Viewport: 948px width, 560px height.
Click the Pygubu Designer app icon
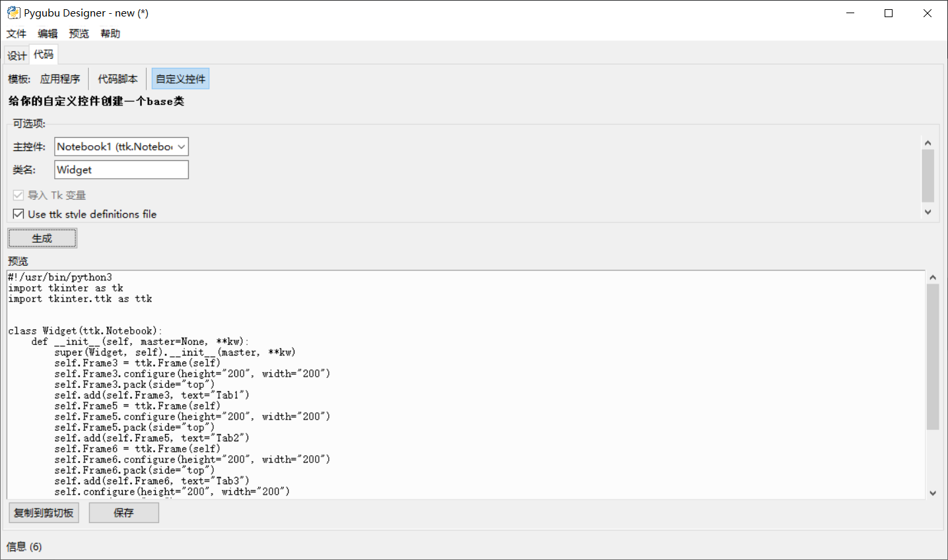pos(13,13)
